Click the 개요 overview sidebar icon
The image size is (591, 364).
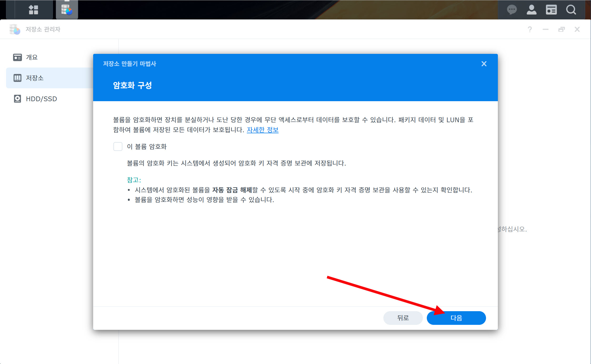(x=17, y=57)
